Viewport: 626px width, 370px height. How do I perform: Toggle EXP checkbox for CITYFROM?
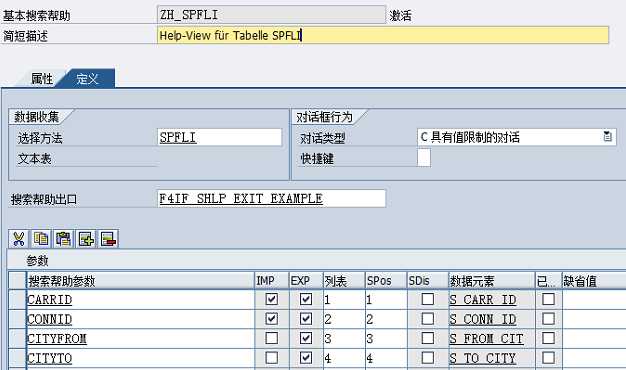point(306,338)
